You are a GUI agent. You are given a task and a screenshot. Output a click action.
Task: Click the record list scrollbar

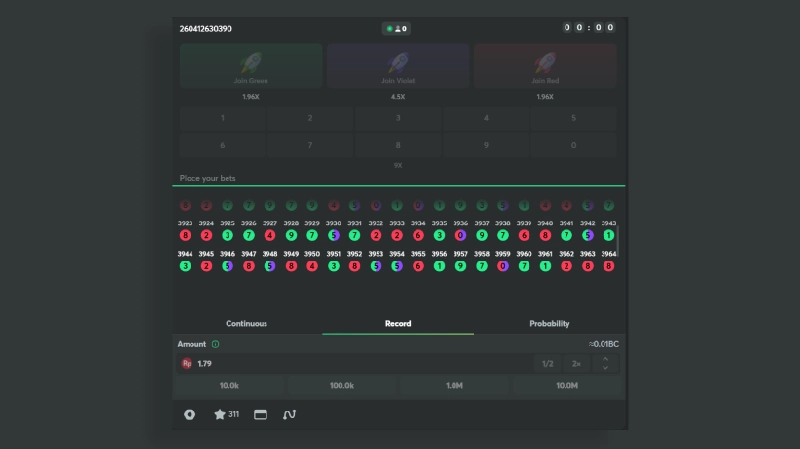[x=617, y=240]
